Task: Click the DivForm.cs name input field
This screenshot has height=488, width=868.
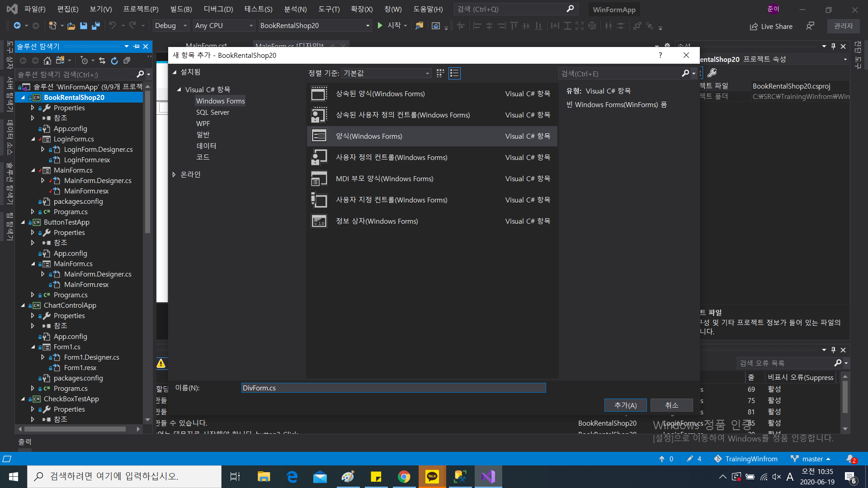Action: point(393,388)
